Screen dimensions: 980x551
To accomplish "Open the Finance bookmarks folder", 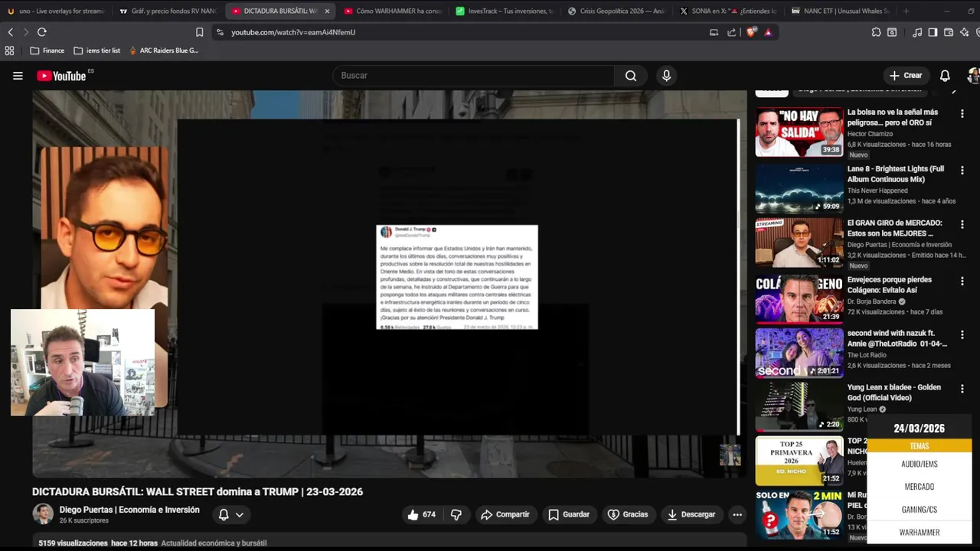I will tap(47, 51).
